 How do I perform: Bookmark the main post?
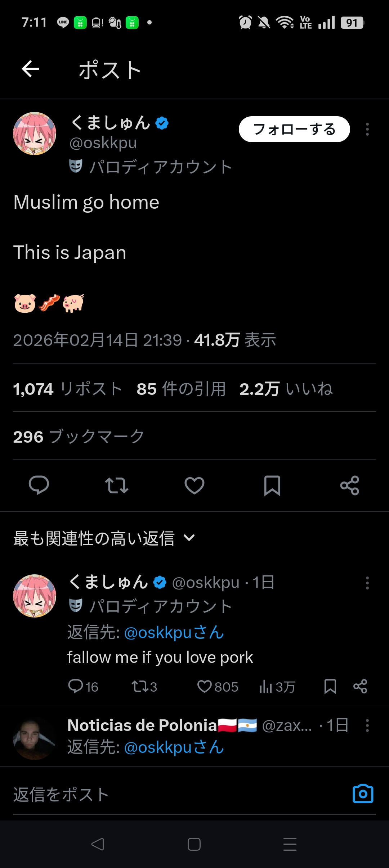[272, 485]
